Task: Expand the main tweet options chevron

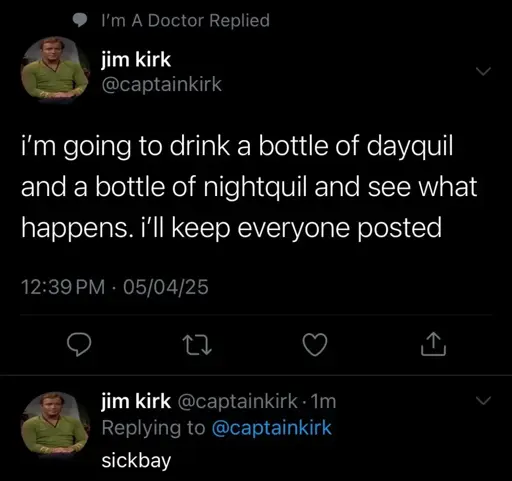Action: pos(483,71)
